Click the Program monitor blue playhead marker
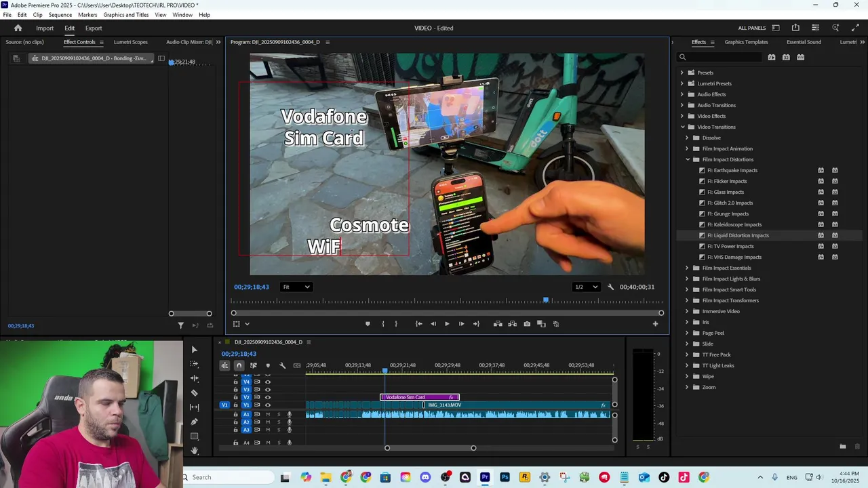 [x=546, y=300]
